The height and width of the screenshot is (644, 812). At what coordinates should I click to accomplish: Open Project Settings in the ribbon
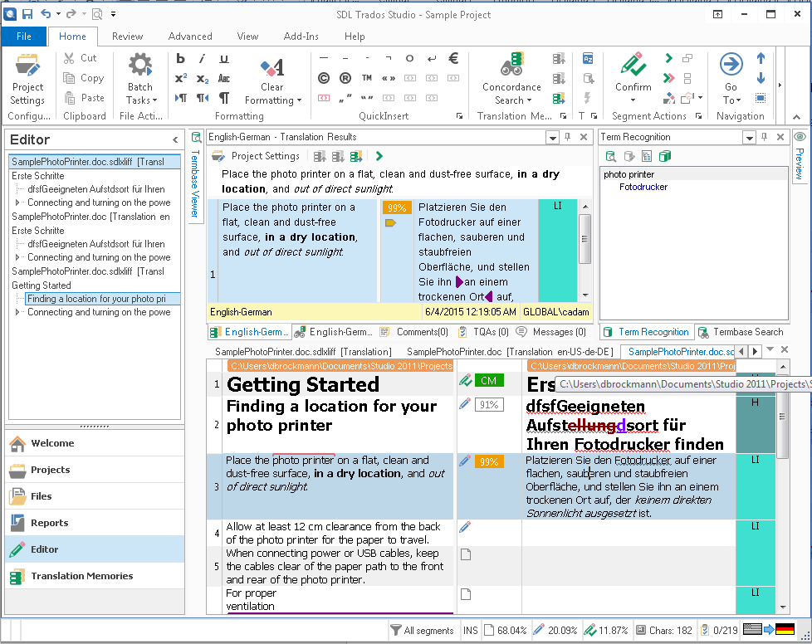[x=27, y=79]
